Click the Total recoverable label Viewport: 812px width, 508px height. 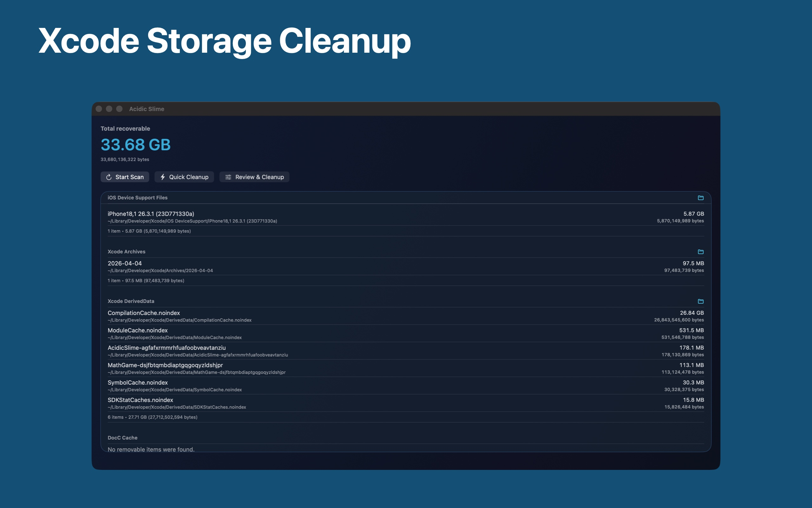[125, 129]
